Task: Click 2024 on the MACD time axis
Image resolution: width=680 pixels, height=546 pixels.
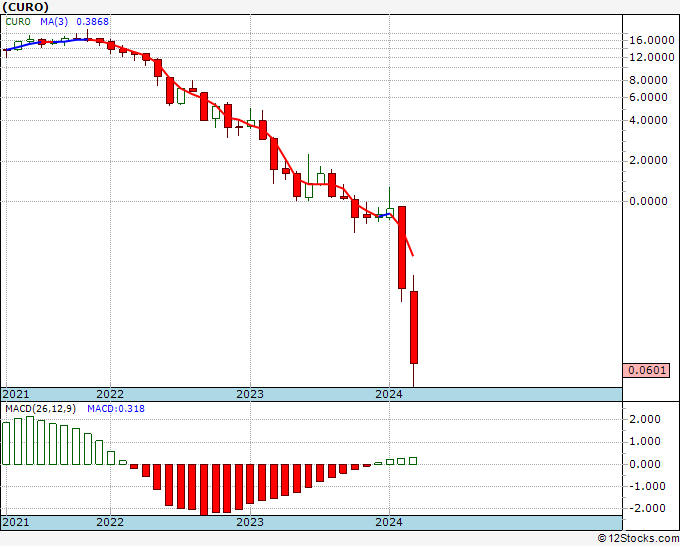Action: point(389,522)
